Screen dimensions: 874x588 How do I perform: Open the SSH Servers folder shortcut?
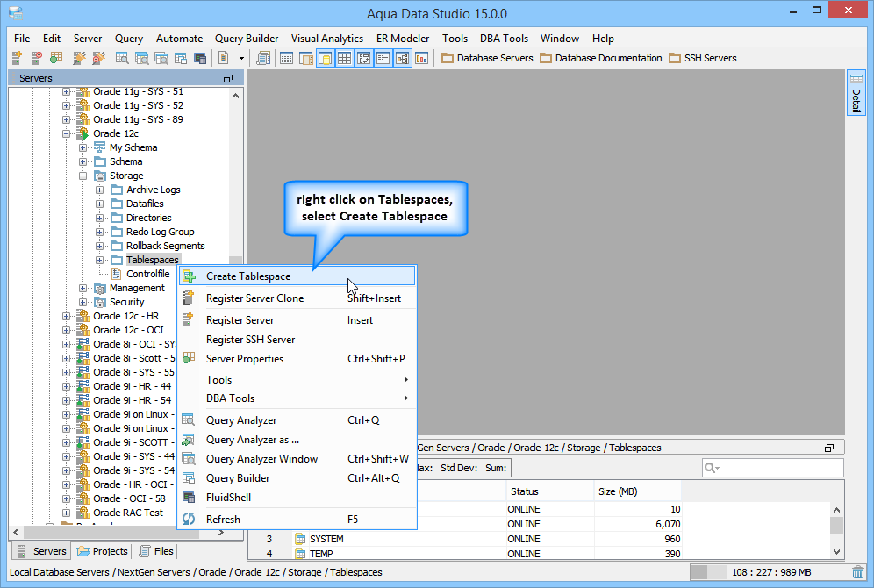702,58
